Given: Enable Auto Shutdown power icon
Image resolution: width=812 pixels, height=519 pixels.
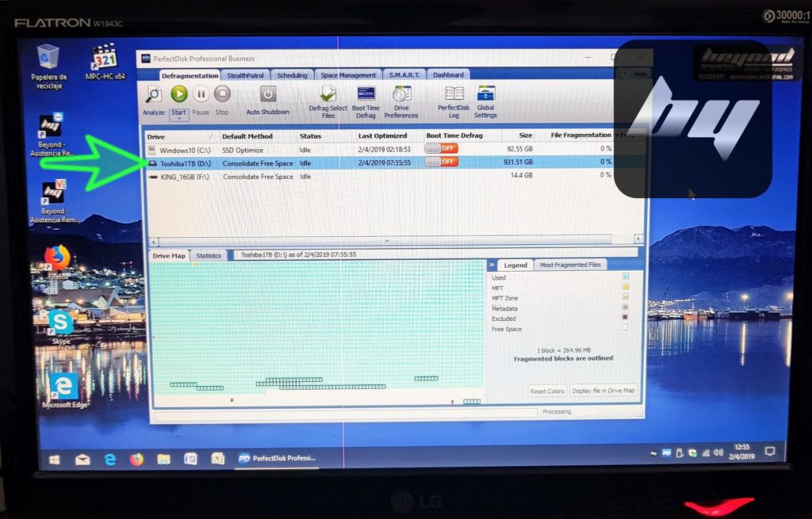Looking at the screenshot, I should pos(268,95).
